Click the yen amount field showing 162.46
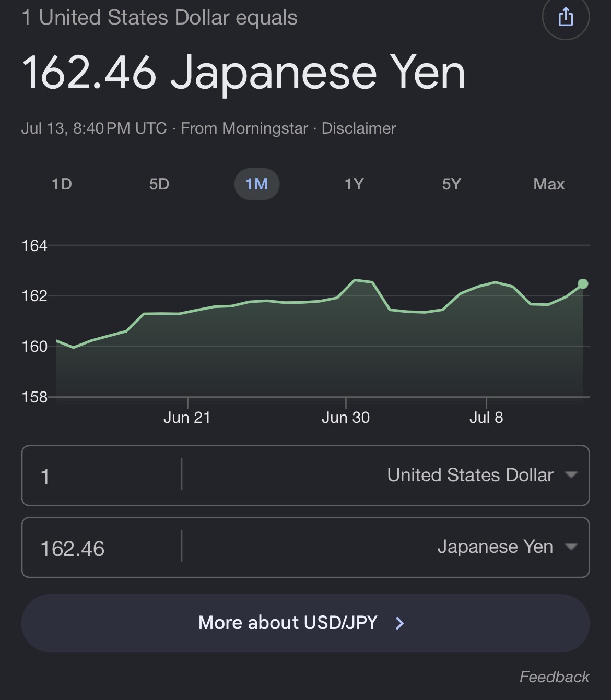Screen dimensions: 611x700 pyautogui.click(x=102, y=548)
